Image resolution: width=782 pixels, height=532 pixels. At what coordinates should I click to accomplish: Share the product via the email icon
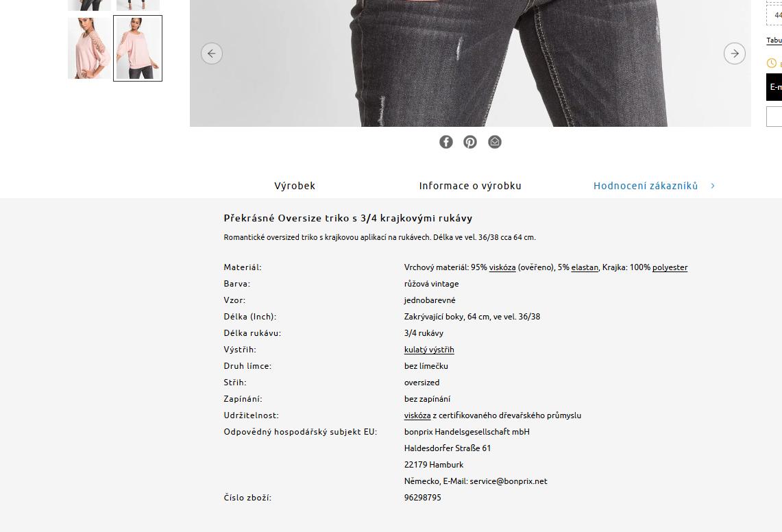pos(494,142)
